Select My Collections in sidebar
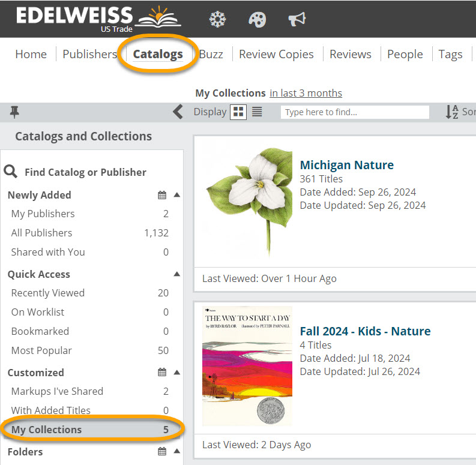476x465 pixels. click(x=92, y=430)
